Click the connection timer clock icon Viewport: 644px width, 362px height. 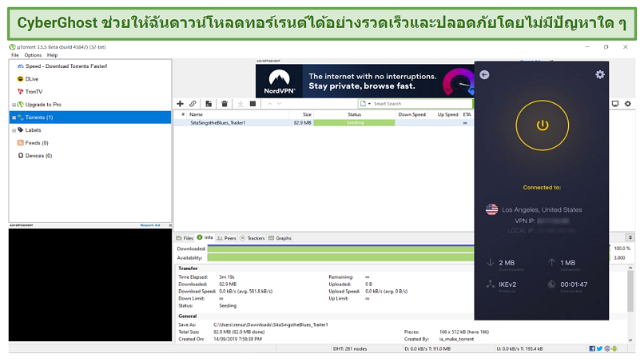pyautogui.click(x=551, y=284)
